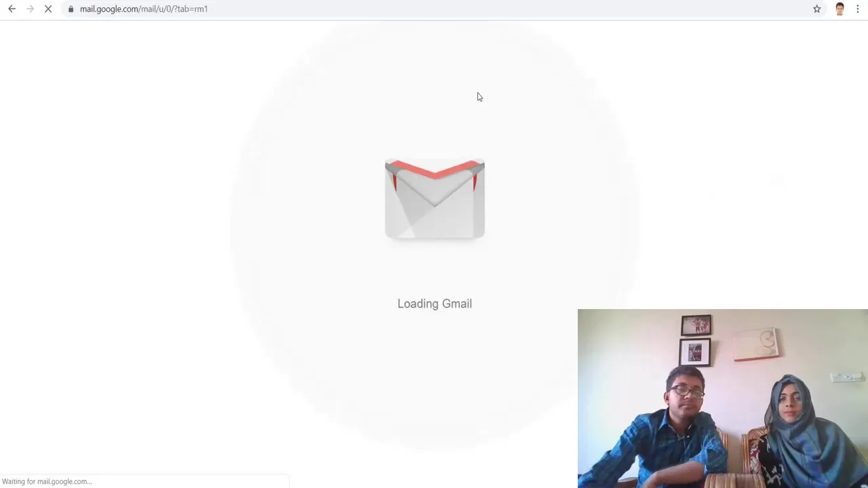Click the "Waiting for mail.google.com..." status text
Image resolution: width=868 pixels, height=488 pixels.
[x=47, y=481]
